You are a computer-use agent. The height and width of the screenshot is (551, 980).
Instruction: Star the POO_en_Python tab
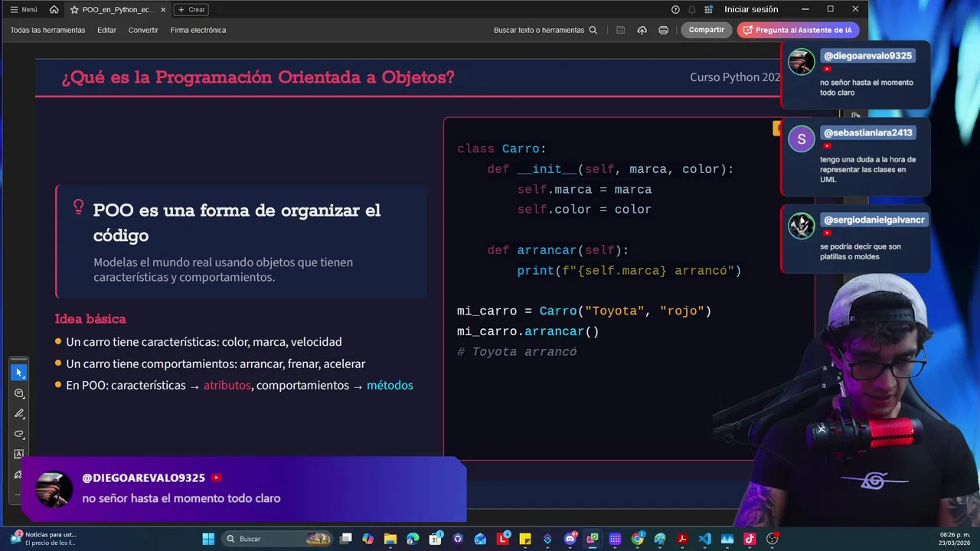click(74, 9)
